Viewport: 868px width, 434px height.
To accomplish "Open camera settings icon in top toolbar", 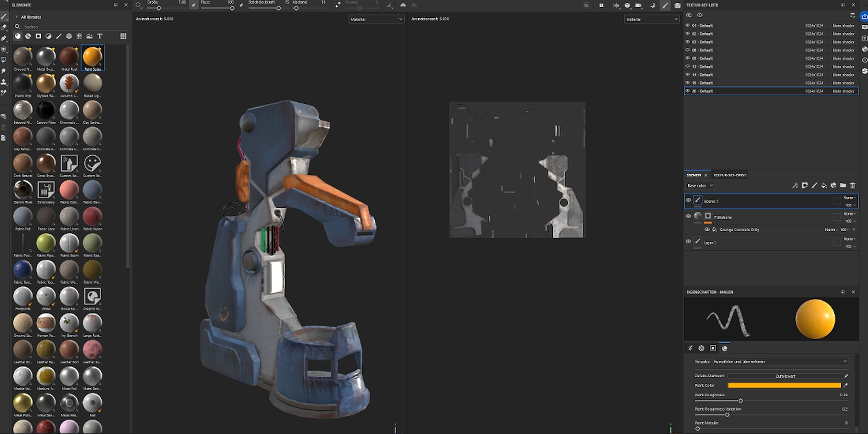I will tap(638, 5).
